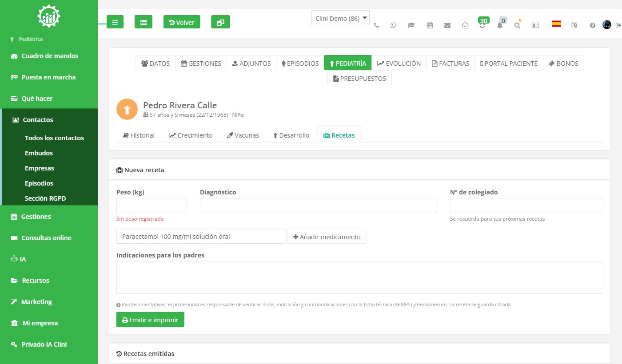The width and height of the screenshot is (622, 364).
Task: Toggle the sidebar with the hamburger button
Action: 115,22
